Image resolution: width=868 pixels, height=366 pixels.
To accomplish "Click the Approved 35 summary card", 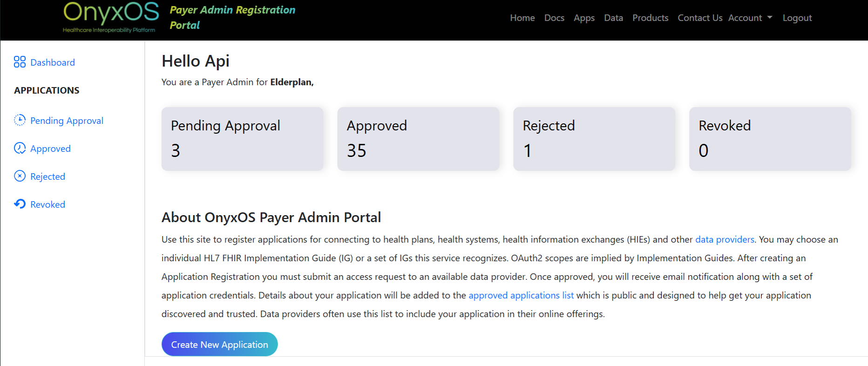I will (x=418, y=139).
